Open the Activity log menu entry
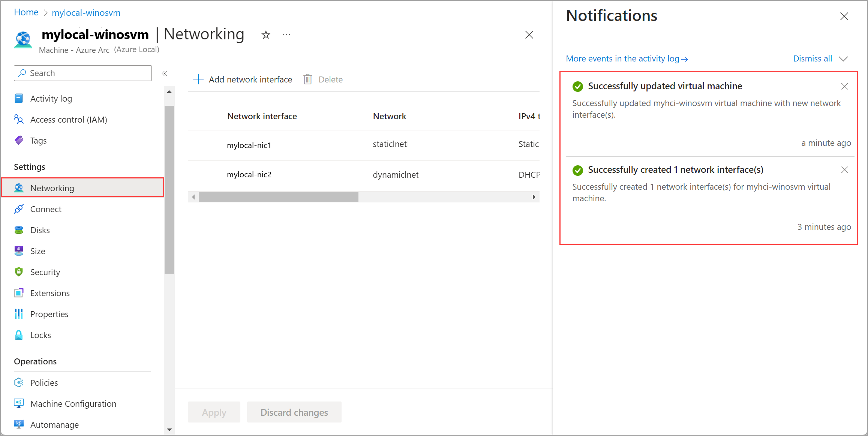868x436 pixels. [x=51, y=98]
